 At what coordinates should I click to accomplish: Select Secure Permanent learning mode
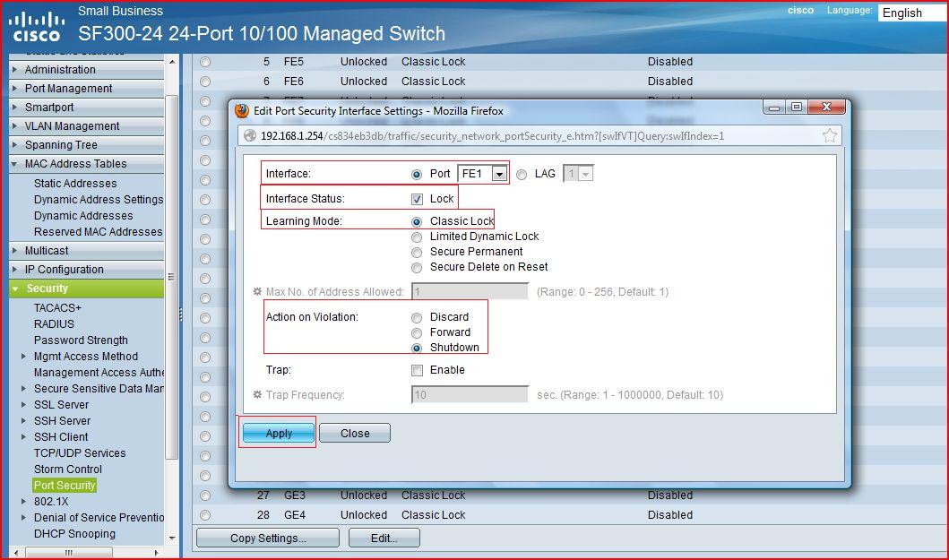tap(417, 253)
